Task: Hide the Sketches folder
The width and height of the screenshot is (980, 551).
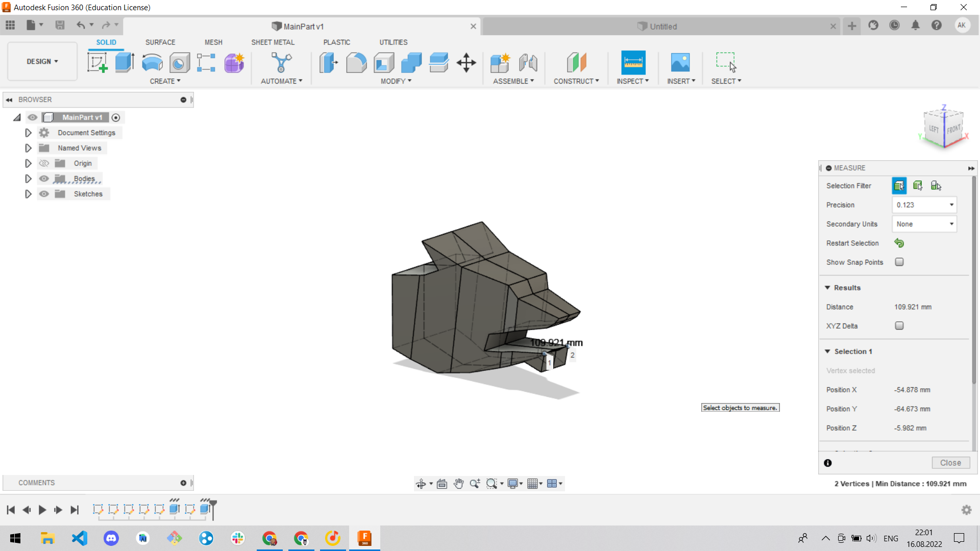Action: 44,194
